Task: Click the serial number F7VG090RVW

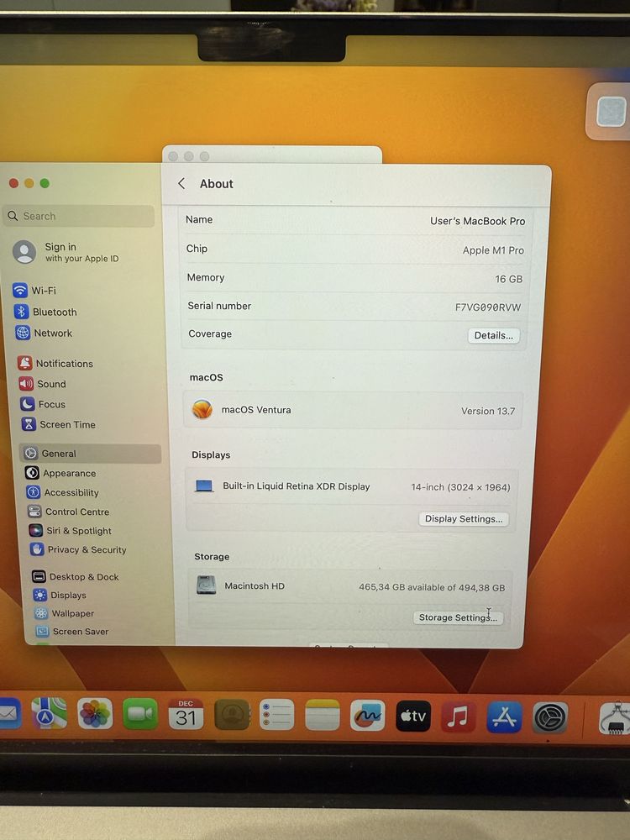Action: pos(487,307)
